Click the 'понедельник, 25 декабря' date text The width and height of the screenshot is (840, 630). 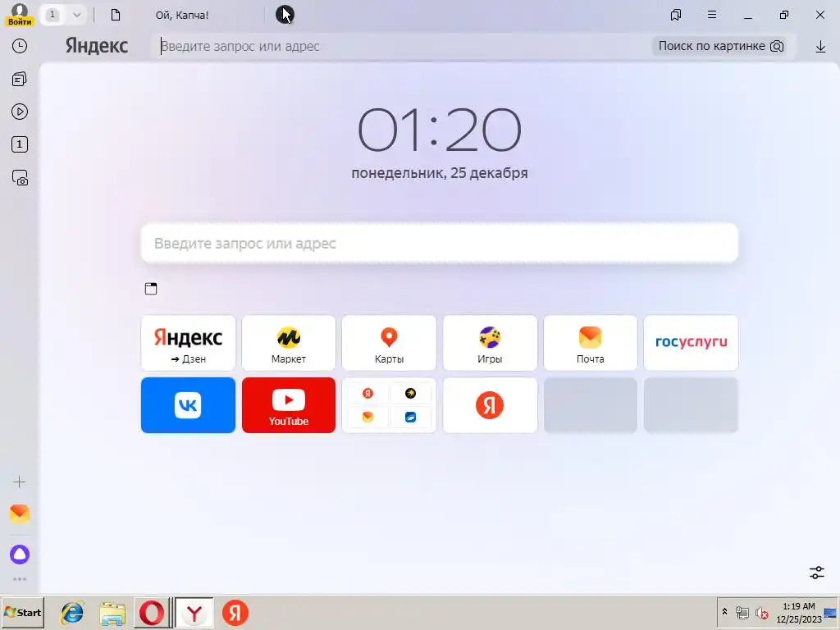(x=440, y=173)
